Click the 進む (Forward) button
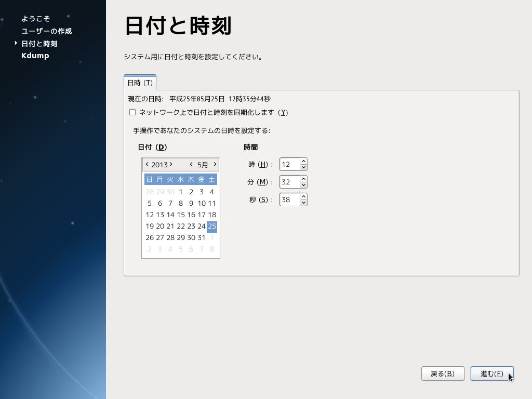Image resolution: width=532 pixels, height=399 pixels. click(x=491, y=374)
